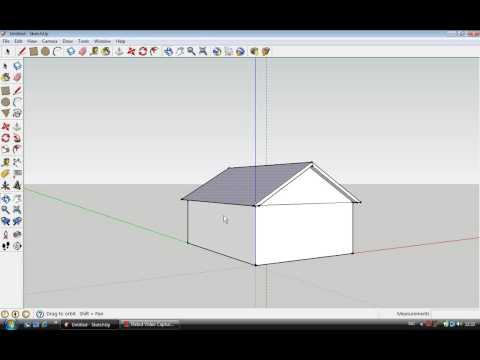The image size is (480, 360).
Task: Open the File menu
Action: point(6,41)
